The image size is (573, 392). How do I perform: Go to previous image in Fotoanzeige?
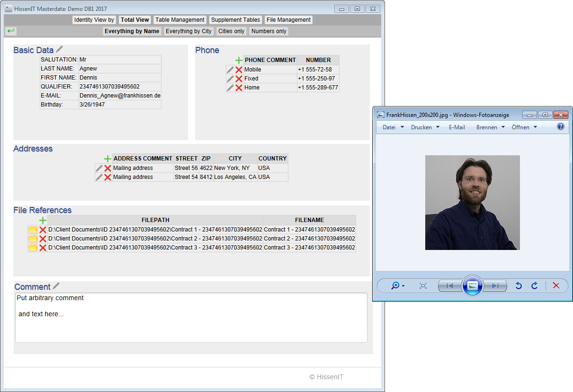tap(449, 285)
